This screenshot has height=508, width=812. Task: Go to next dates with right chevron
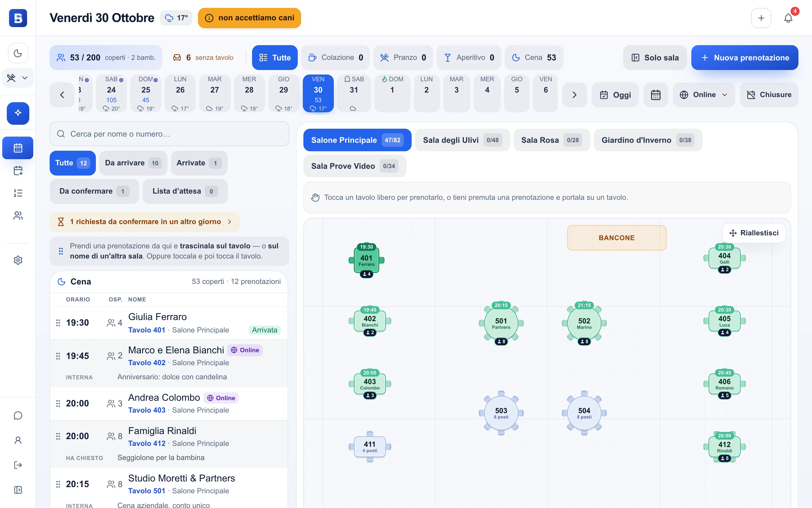[574, 95]
